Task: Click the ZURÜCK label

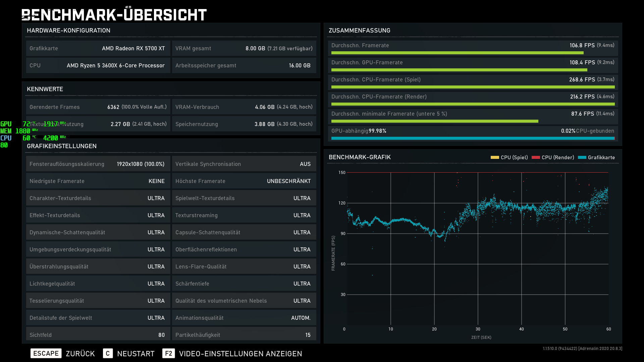Action: point(80,354)
